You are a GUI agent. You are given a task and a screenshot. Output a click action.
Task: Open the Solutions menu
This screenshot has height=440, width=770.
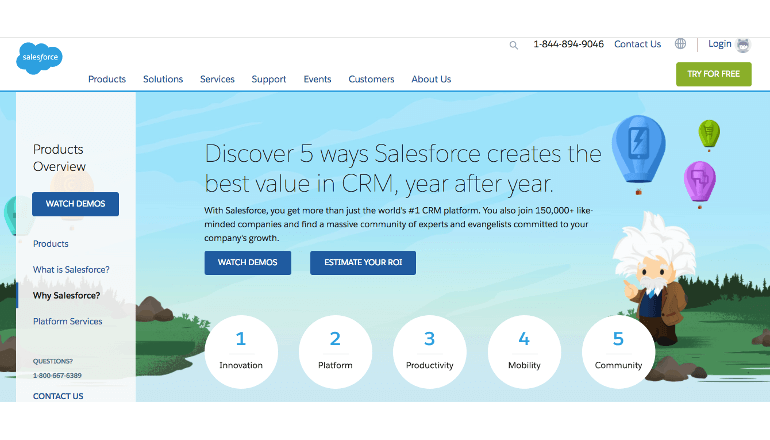point(163,79)
